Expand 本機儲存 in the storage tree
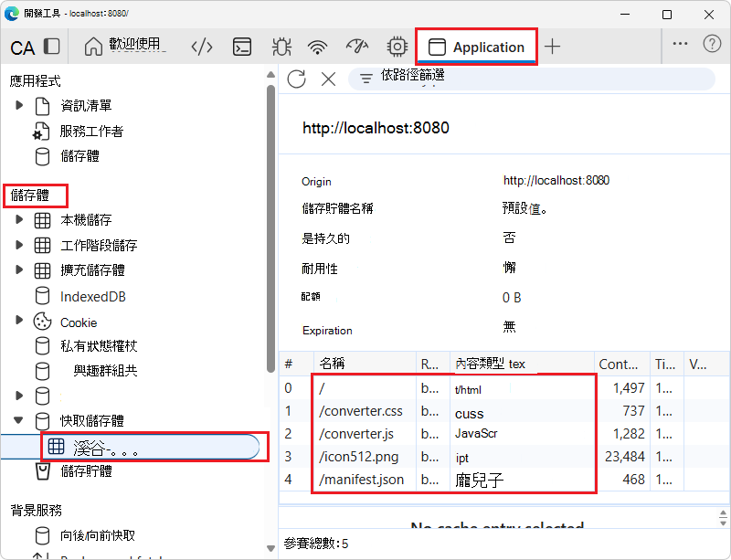 (18, 218)
